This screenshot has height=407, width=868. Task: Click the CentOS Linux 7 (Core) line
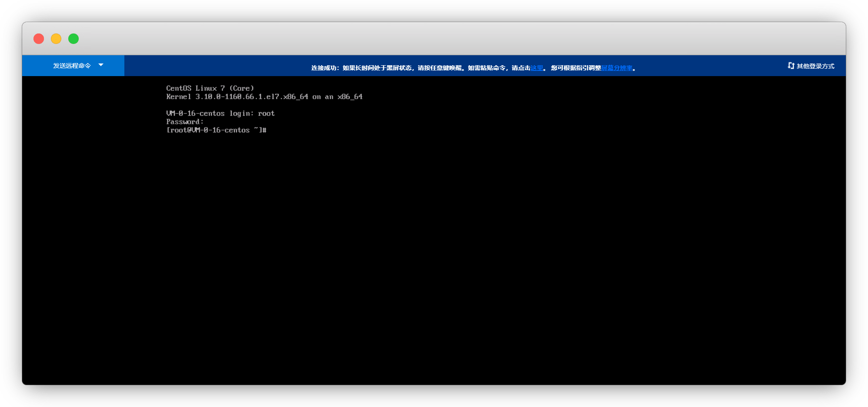click(210, 88)
